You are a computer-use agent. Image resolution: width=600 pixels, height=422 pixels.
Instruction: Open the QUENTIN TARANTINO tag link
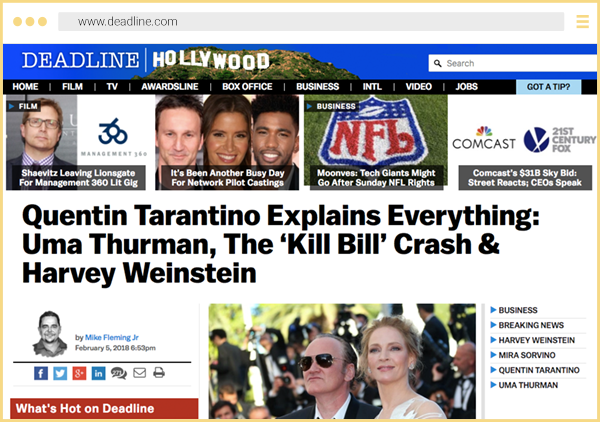[540, 370]
